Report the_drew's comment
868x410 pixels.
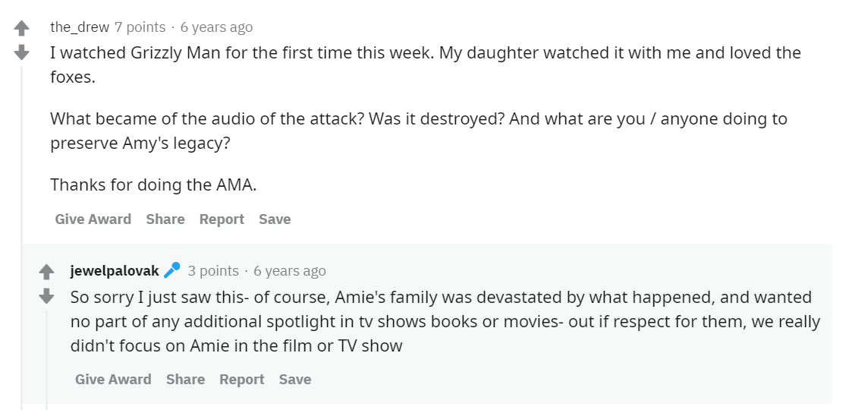[x=222, y=219]
